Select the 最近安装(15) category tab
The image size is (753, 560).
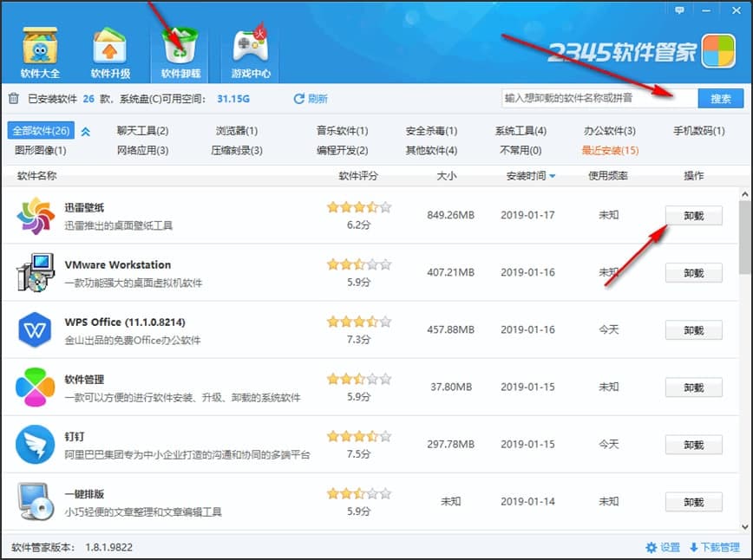point(610,150)
